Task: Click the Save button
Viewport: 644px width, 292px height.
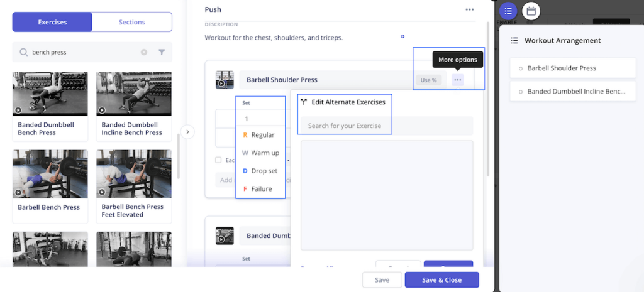Action: 382,280
